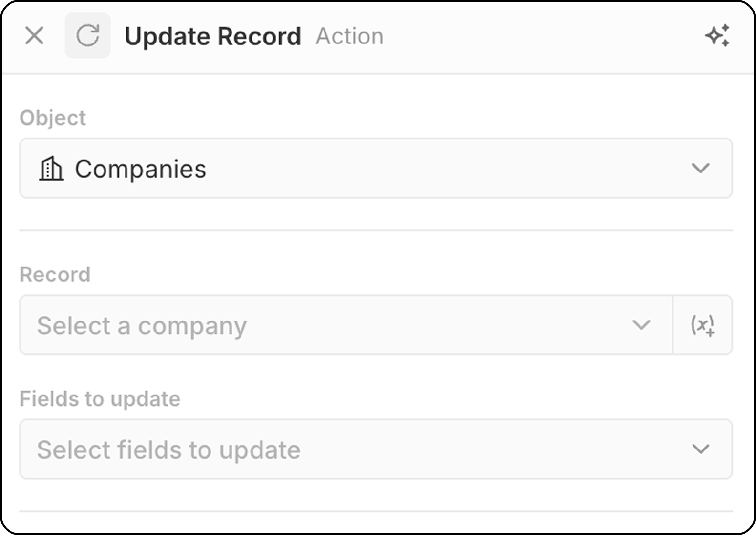The height and width of the screenshot is (535, 756).
Task: Click the Fields to update label
Action: [100, 399]
